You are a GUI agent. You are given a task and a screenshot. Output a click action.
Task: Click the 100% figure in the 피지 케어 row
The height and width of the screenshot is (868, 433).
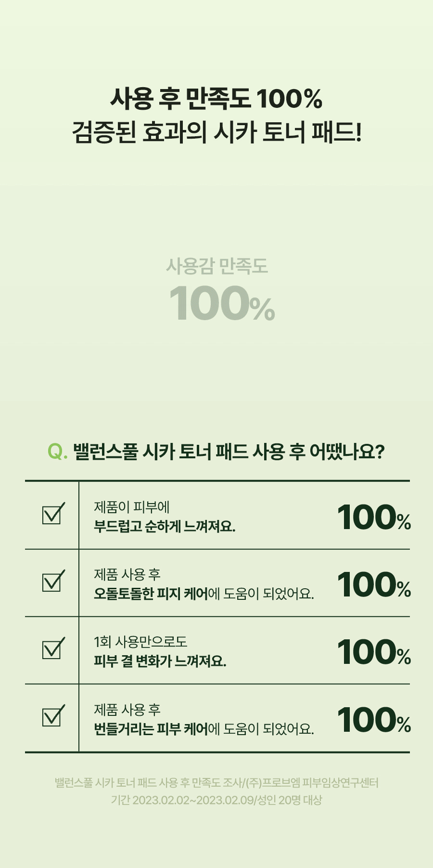[374, 585]
